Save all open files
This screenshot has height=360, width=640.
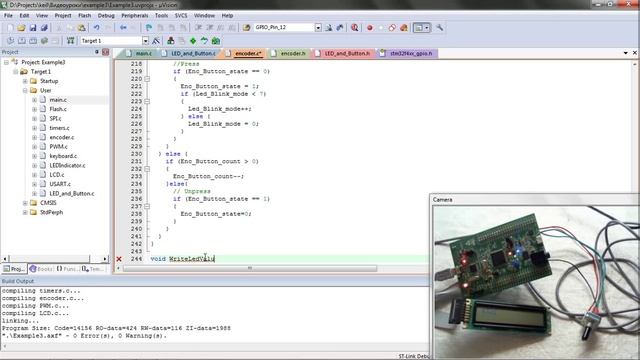[44, 28]
